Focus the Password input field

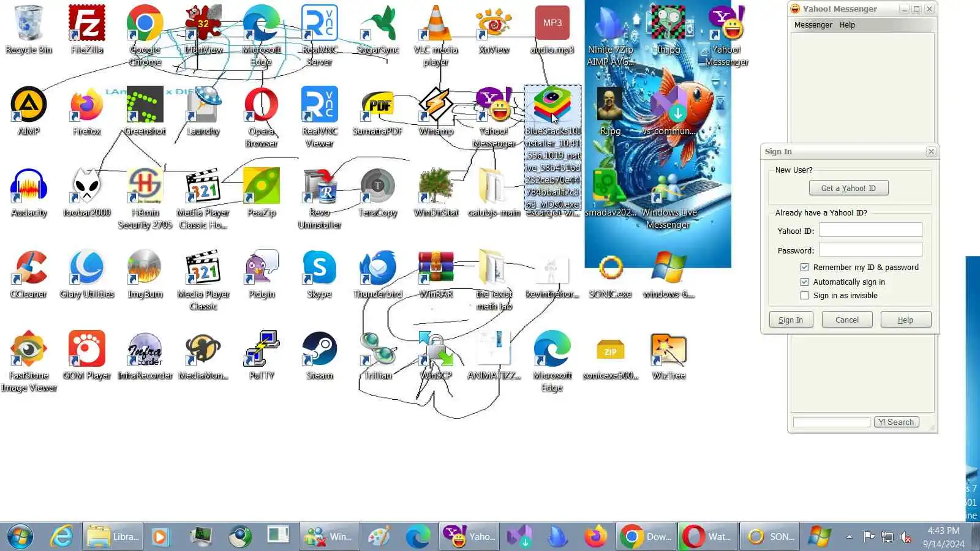click(870, 250)
